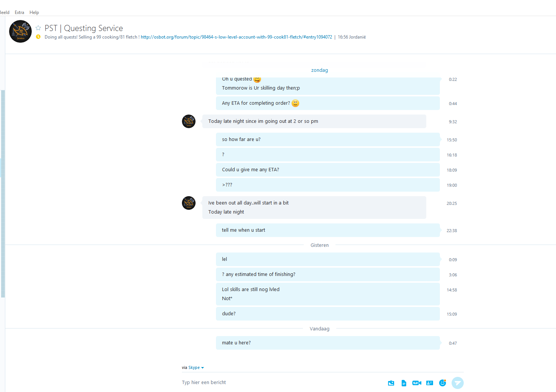Expand the via Skype dropdown
556x392 pixels.
[196, 367]
